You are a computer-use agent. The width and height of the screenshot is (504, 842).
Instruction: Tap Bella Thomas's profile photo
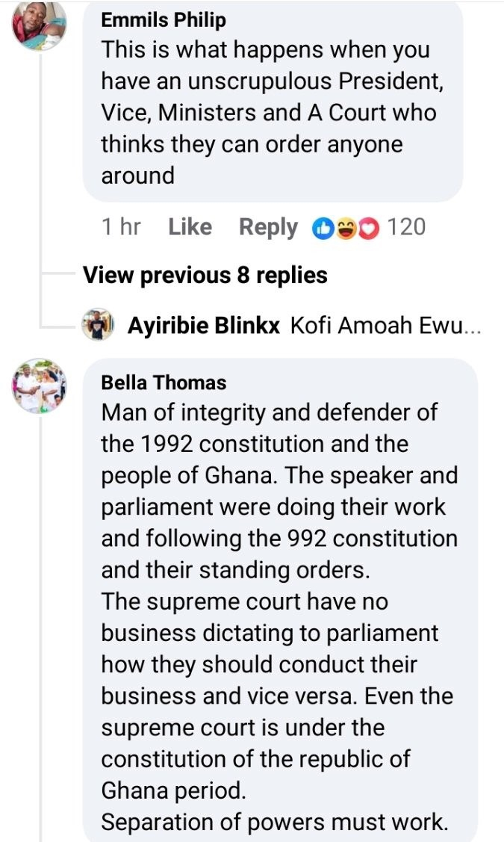pos(40,386)
